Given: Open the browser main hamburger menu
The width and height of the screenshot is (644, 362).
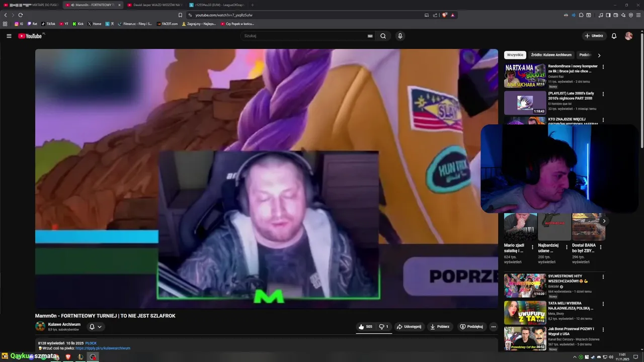Looking at the screenshot, I should pyautogui.click(x=638, y=15).
